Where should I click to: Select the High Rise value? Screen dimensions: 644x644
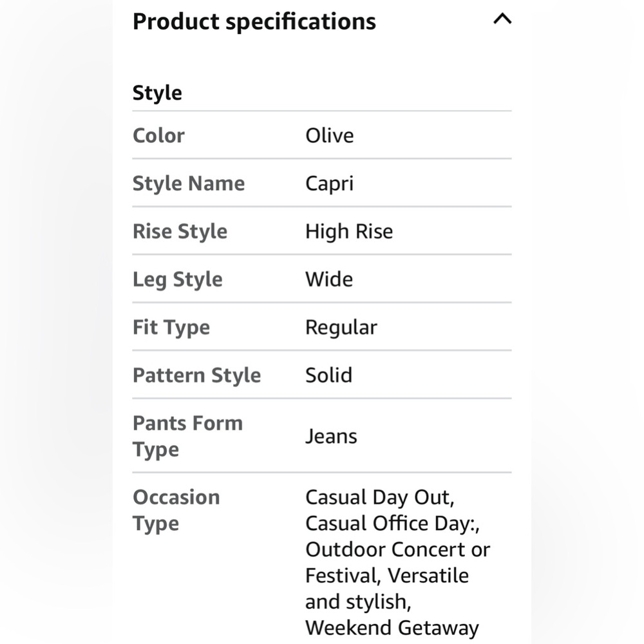(x=349, y=232)
